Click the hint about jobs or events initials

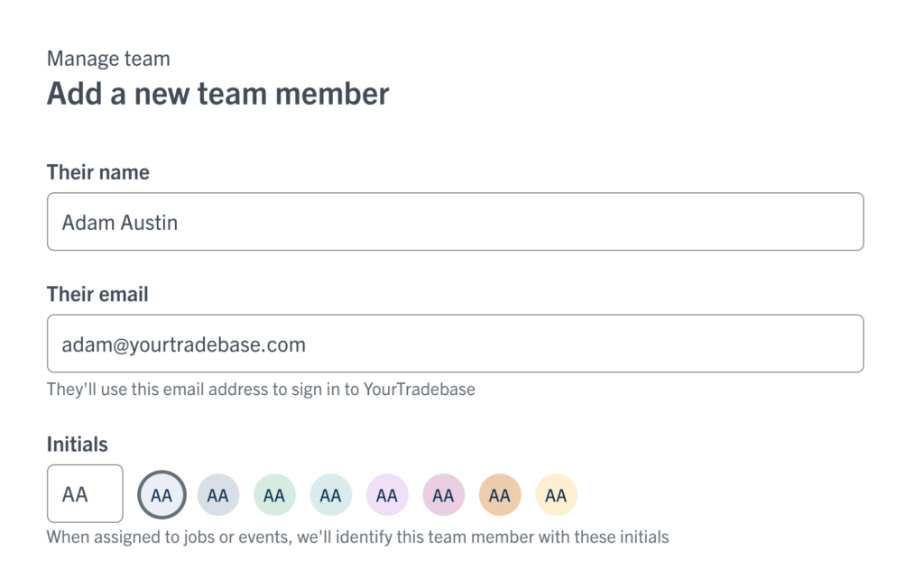(x=357, y=537)
